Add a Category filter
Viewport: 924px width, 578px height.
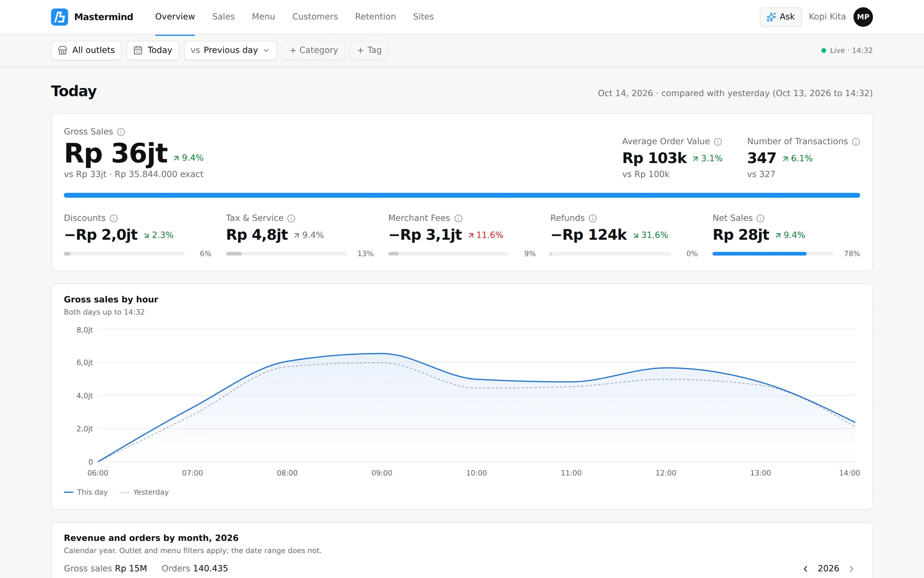coord(313,50)
